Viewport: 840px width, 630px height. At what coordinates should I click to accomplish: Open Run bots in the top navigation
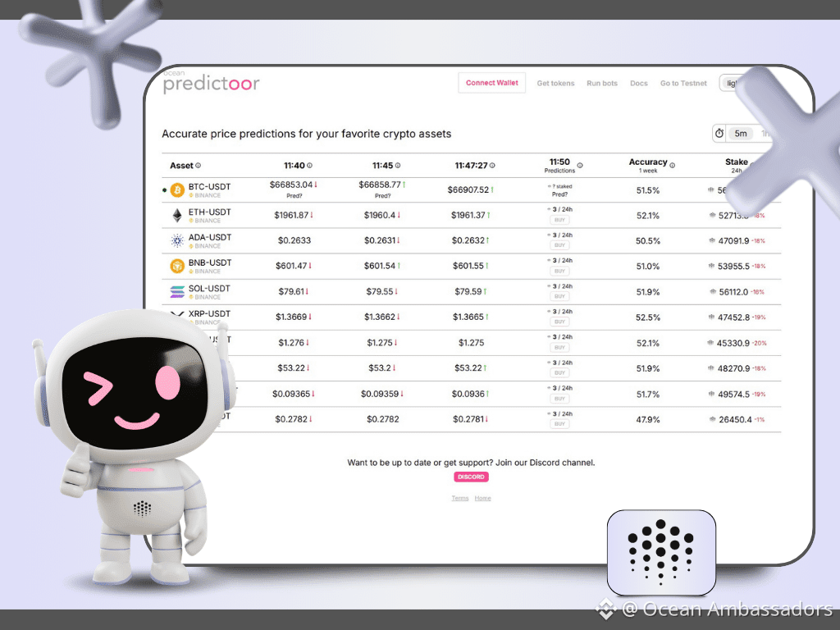click(602, 83)
